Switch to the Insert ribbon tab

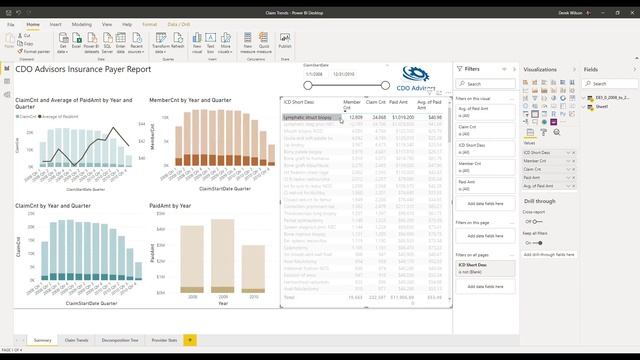coord(56,24)
